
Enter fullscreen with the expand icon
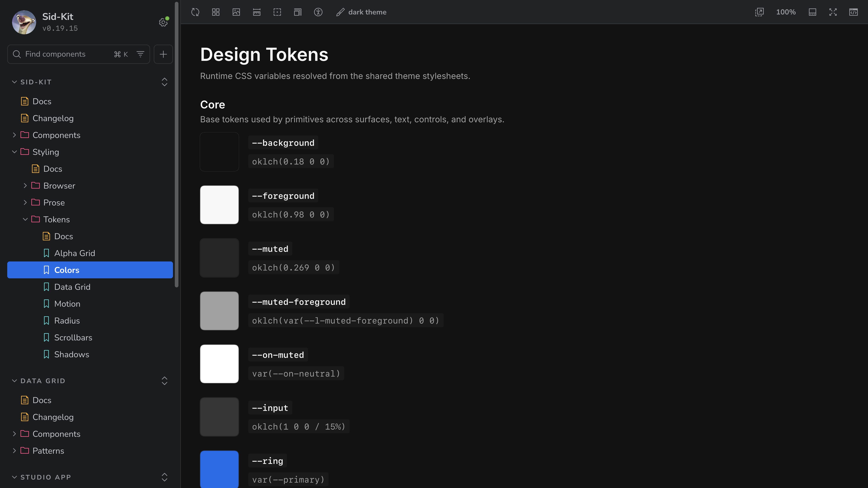click(833, 12)
